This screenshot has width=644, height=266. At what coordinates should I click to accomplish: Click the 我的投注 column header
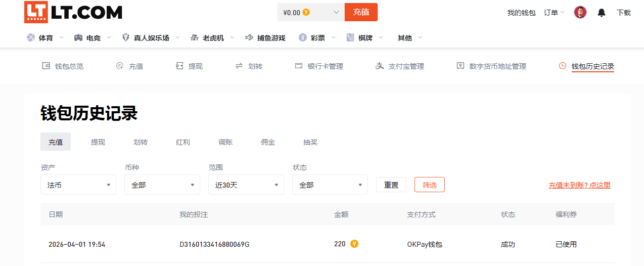[194, 214]
